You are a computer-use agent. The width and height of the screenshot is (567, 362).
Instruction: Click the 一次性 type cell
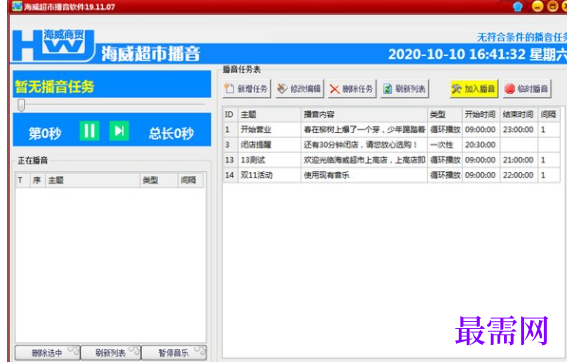coord(445,145)
